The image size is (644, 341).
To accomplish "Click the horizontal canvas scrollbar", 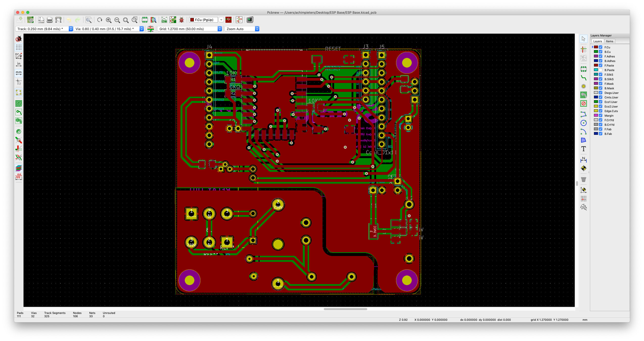I will [345, 309].
